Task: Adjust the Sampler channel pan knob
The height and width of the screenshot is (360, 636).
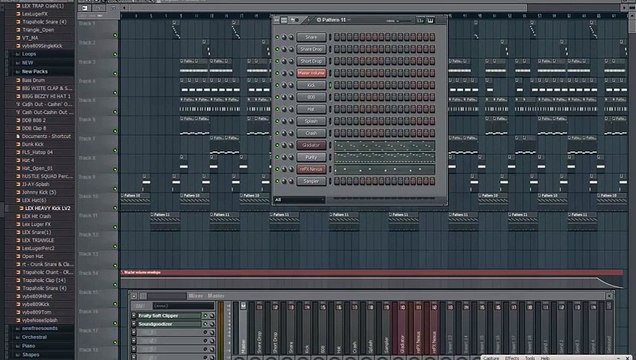Action: click(284, 181)
